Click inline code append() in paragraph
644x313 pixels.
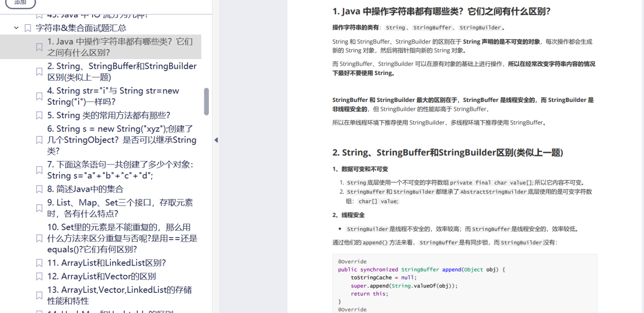coord(375,243)
